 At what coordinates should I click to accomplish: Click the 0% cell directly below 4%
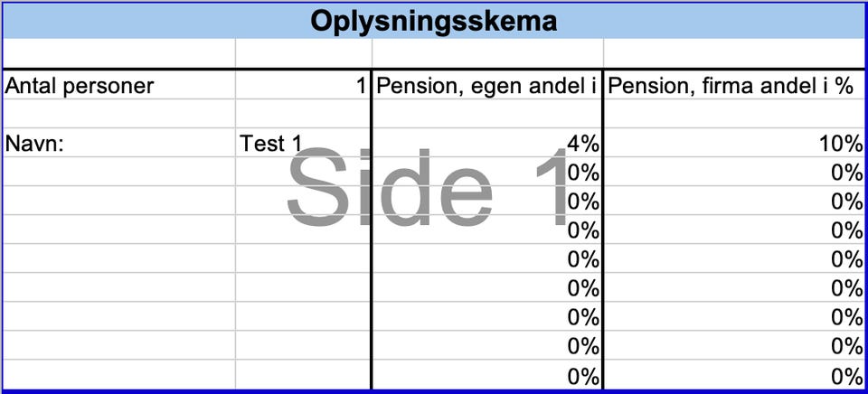click(486, 172)
